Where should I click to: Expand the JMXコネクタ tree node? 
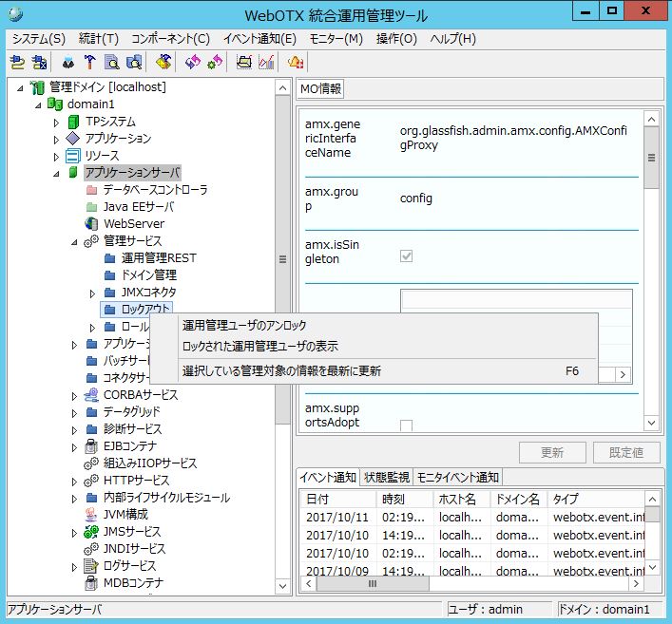click(x=92, y=293)
